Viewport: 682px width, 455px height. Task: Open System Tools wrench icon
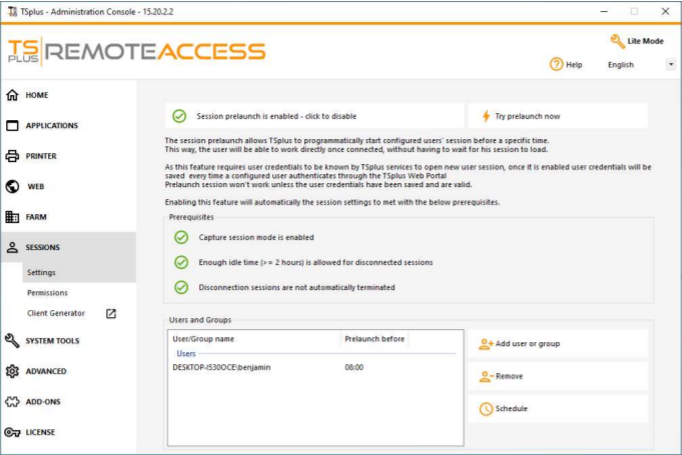point(13,341)
